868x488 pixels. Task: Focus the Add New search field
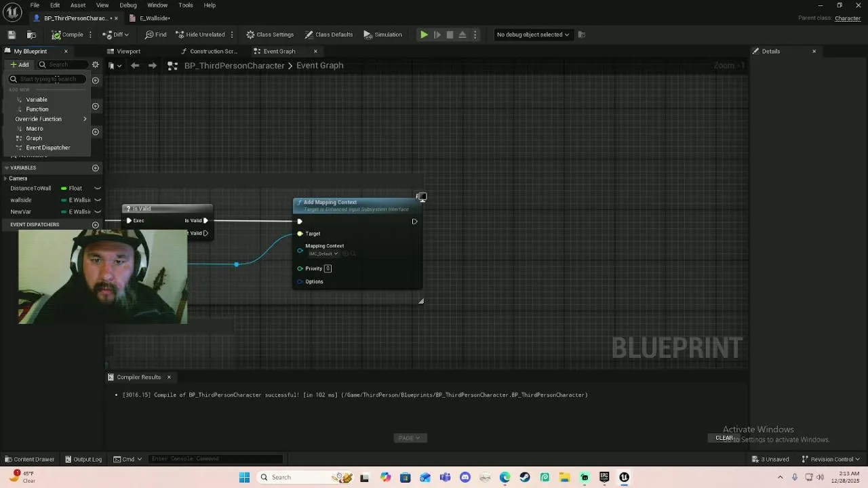tap(47, 79)
